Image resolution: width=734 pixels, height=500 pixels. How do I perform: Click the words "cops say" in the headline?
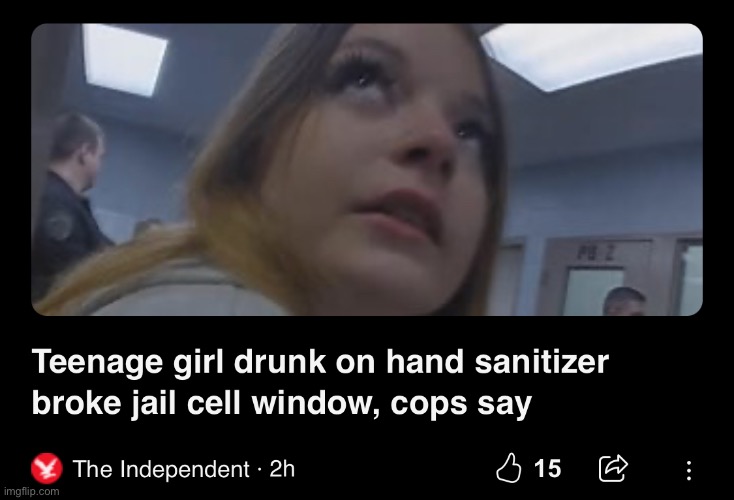pyautogui.click(x=461, y=404)
